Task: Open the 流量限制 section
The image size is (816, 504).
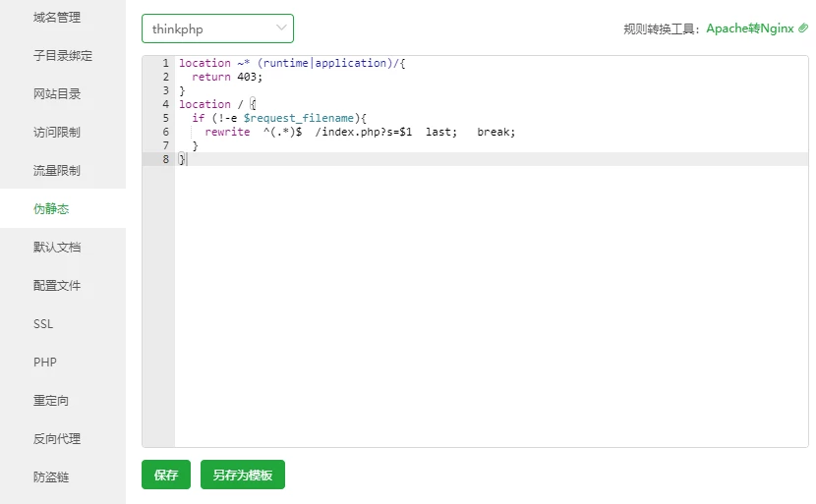Action: (x=57, y=171)
